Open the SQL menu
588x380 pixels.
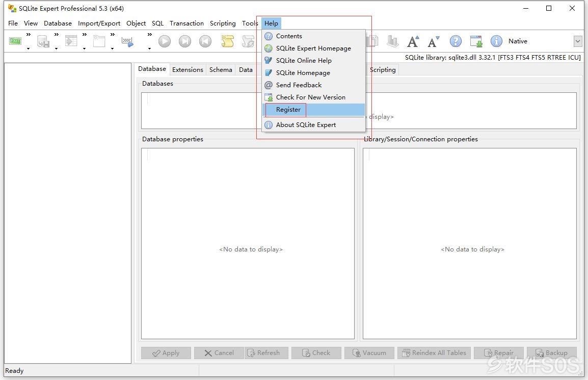pyautogui.click(x=158, y=23)
